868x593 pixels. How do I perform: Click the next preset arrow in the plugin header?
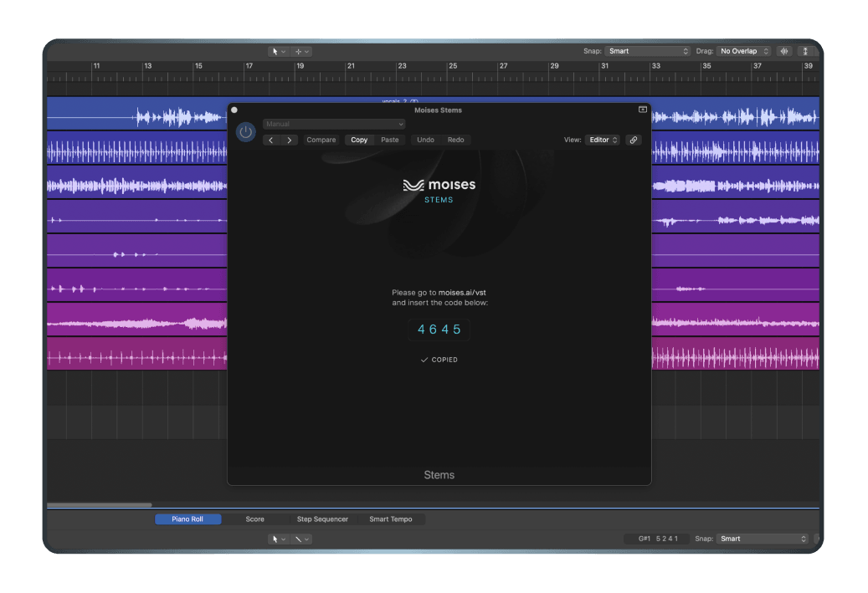pyautogui.click(x=289, y=140)
